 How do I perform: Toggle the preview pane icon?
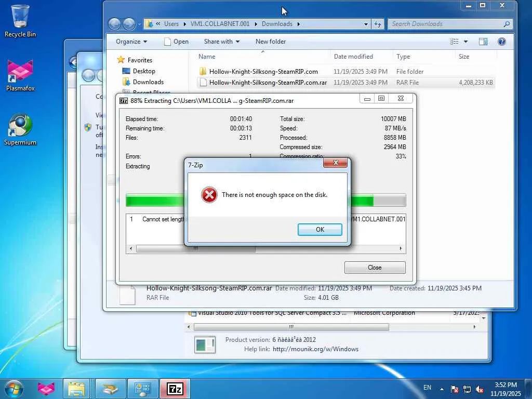[483, 42]
